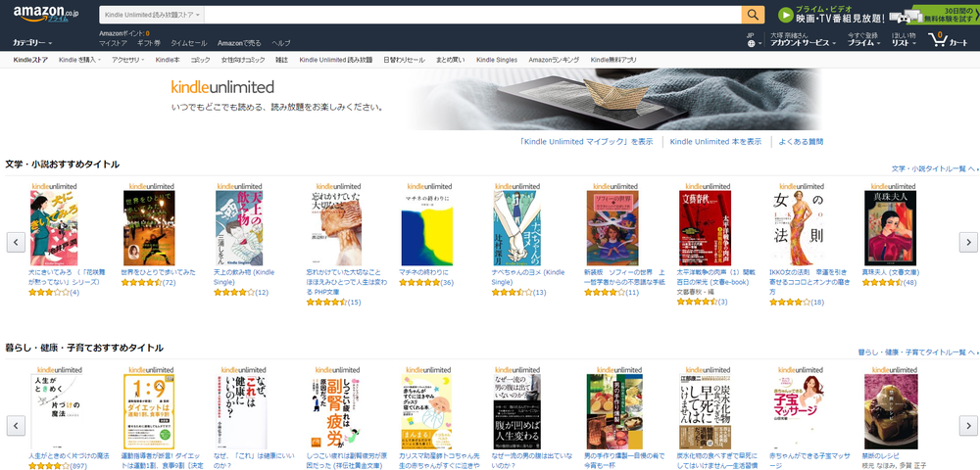The image size is (980, 470).
Task: Open the 子宝マッサージ book cover
Action: pos(800,411)
